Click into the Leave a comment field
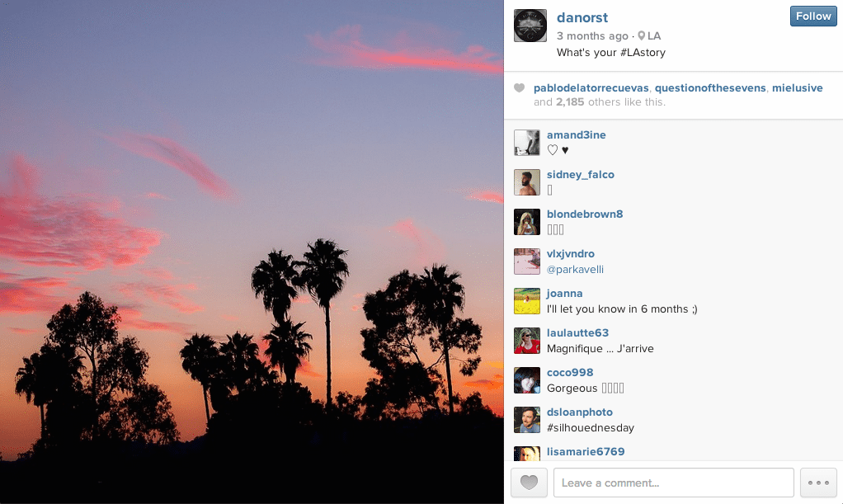This screenshot has width=843, height=504. [x=674, y=483]
